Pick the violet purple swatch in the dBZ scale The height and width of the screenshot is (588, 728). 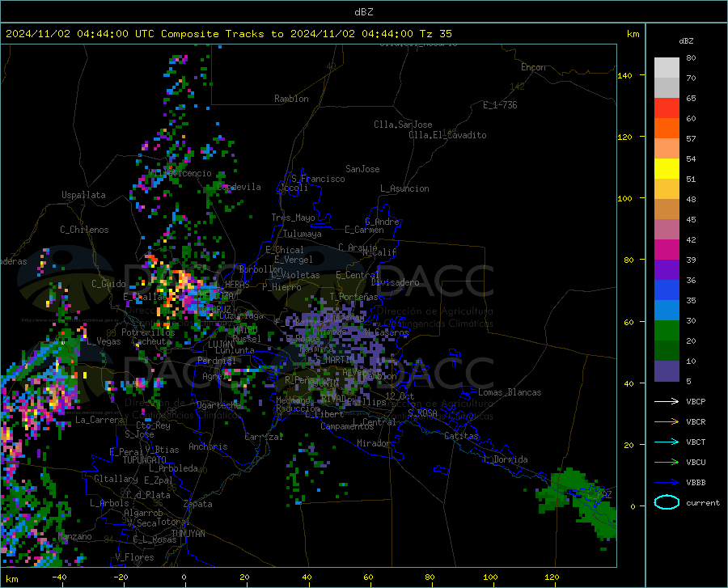667,270
